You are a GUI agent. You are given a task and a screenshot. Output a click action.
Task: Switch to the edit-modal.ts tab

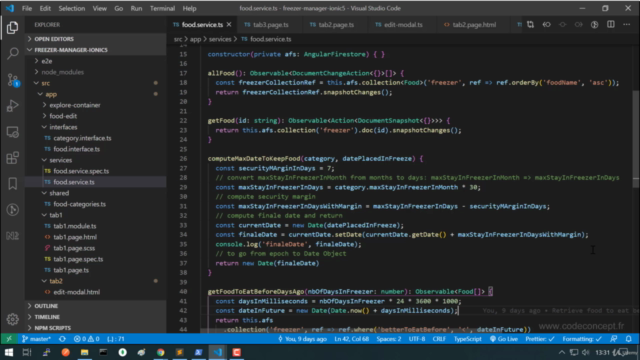[x=403, y=24]
